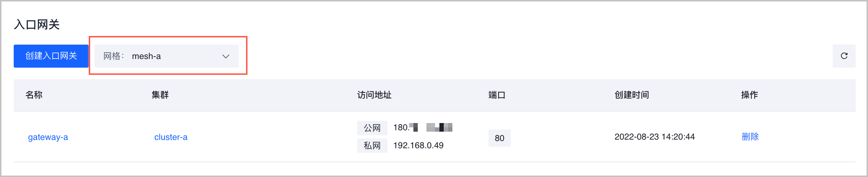Click the 操作 column header
The height and width of the screenshot is (177, 868).
point(749,95)
